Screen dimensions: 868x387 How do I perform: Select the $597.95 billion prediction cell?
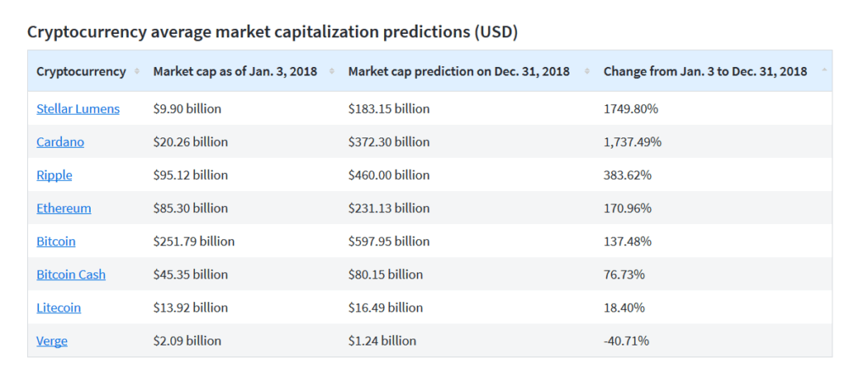coord(389,241)
